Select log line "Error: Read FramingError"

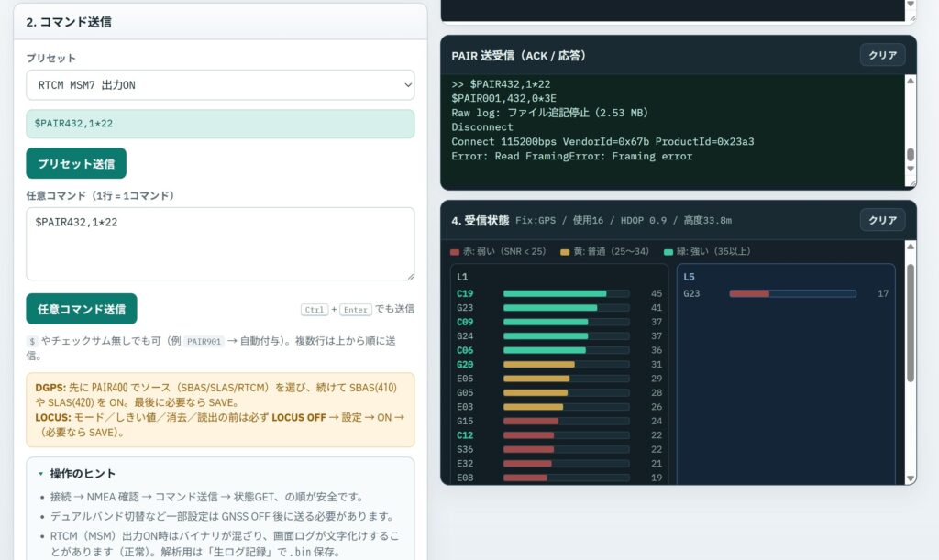click(x=572, y=156)
